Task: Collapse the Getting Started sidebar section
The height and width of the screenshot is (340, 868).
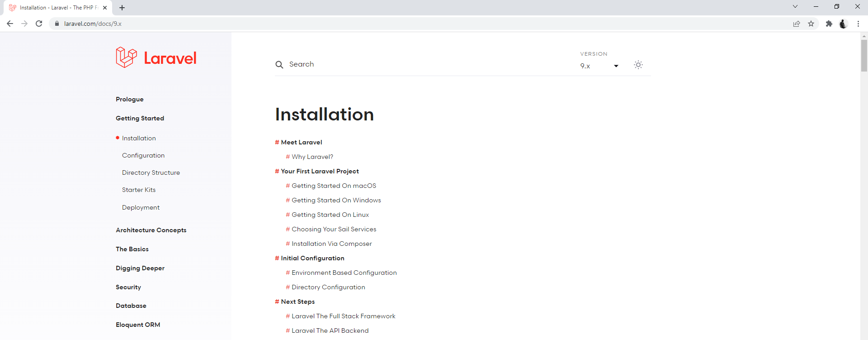Action: click(x=140, y=118)
